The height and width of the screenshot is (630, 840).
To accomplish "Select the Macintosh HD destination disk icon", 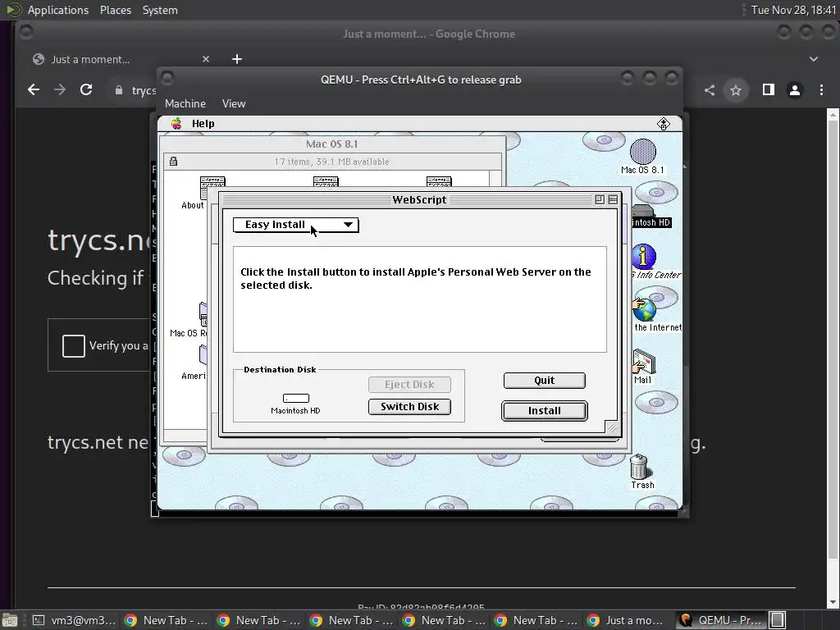I will pos(295,398).
